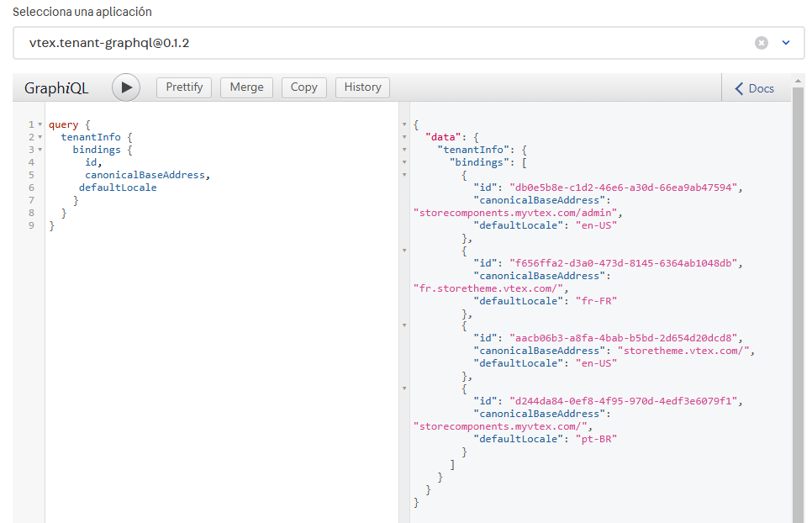The image size is (812, 523).
Task: Collapse the fr-FR binding object in the results
Action: (x=404, y=251)
